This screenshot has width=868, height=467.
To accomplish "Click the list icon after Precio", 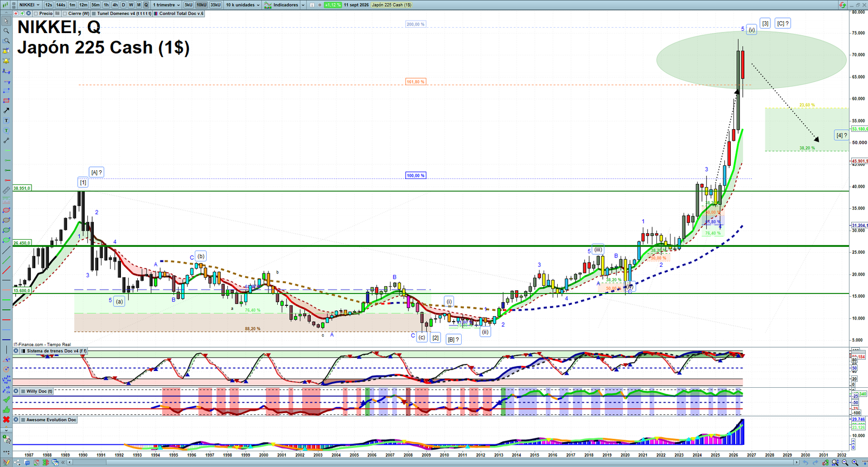I will tap(58, 14).
